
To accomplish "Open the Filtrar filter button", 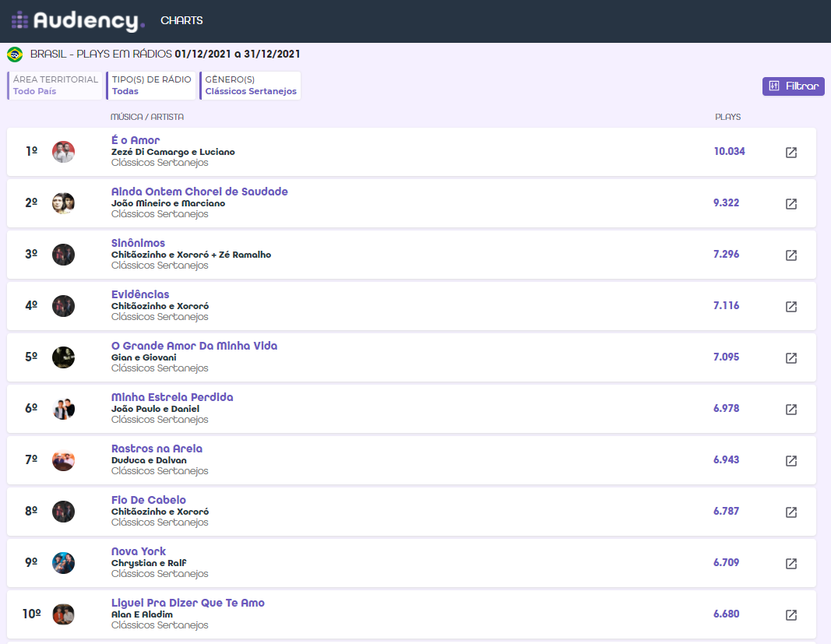I will point(794,86).
